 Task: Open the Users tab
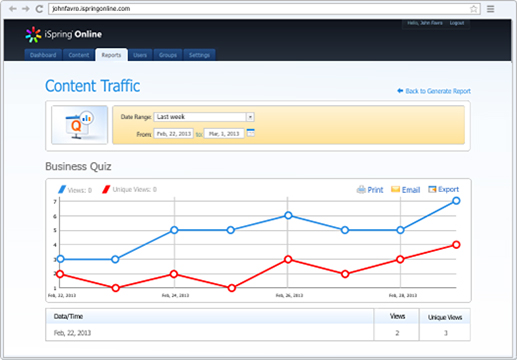click(x=140, y=55)
